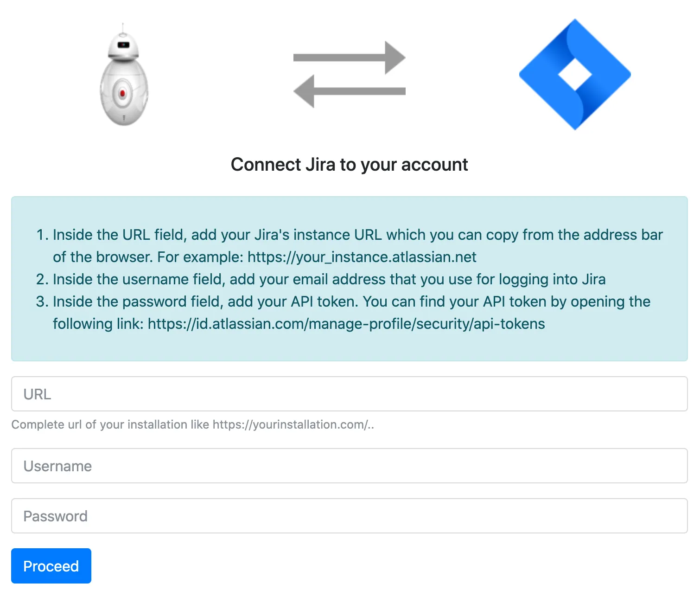Click the robot's head with antenna
Image resolution: width=700 pixels, height=590 pixels.
[x=123, y=44]
